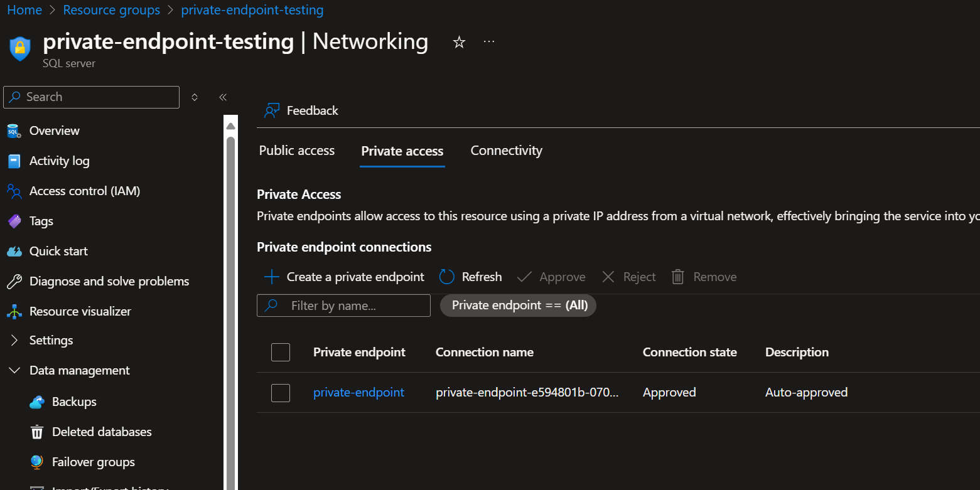Select the connection name private-endpoint-e594801b cell
Screen dimensions: 980x490
(x=527, y=392)
